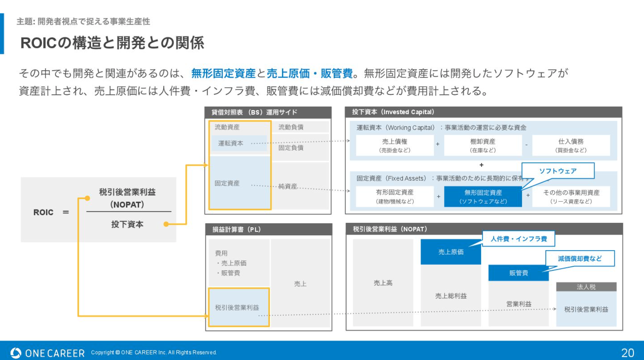Image resolution: width=644 pixels, height=360 pixels.
Task: Click 税引後営業利益 (NOPAT) numerator in the formula
Action: (127, 198)
